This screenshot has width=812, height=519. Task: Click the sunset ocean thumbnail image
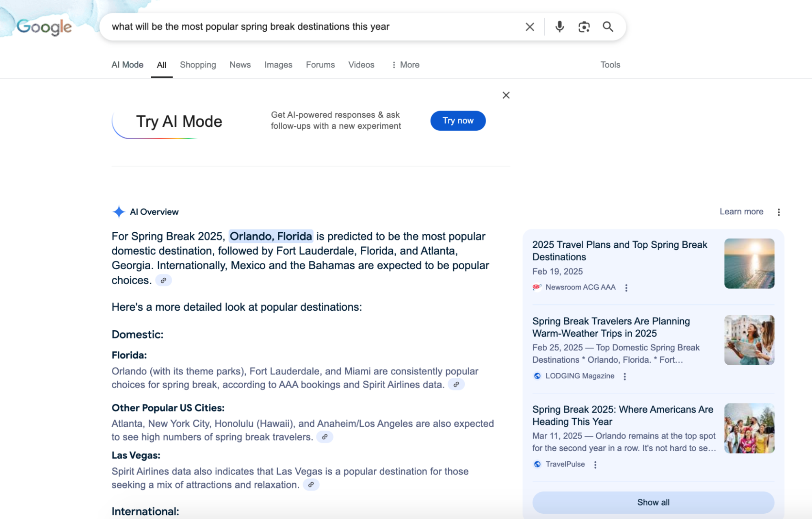[749, 264]
